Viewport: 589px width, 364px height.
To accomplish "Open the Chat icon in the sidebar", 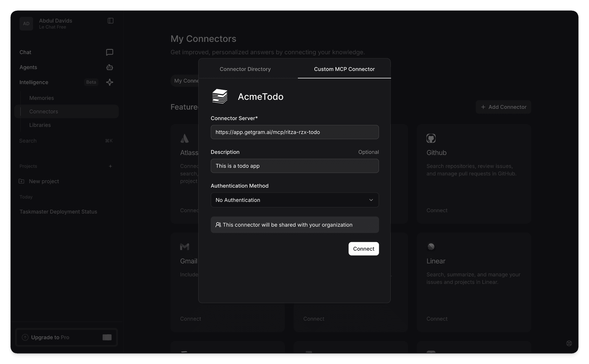I will [110, 52].
